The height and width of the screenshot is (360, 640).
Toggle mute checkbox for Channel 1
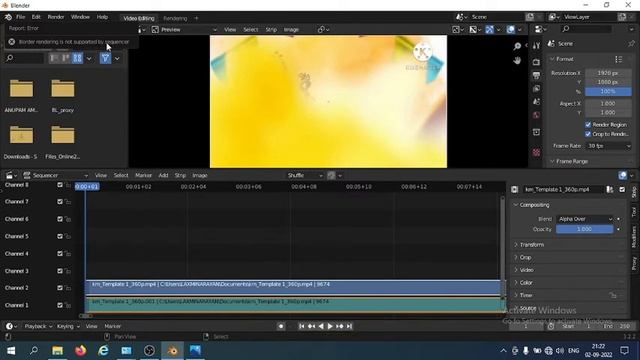point(60,305)
